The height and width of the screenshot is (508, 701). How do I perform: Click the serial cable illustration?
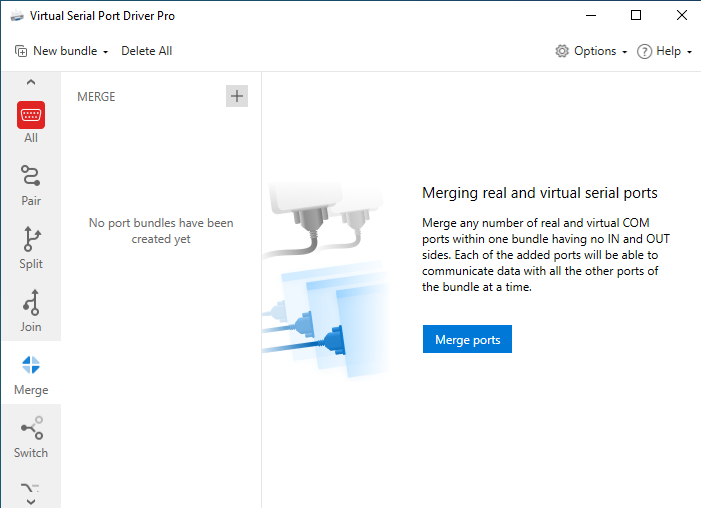[x=325, y=279]
